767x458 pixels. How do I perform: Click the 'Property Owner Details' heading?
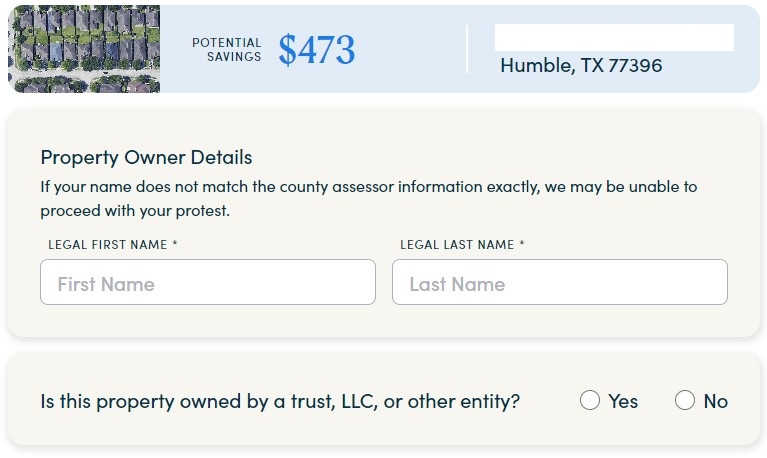click(146, 157)
